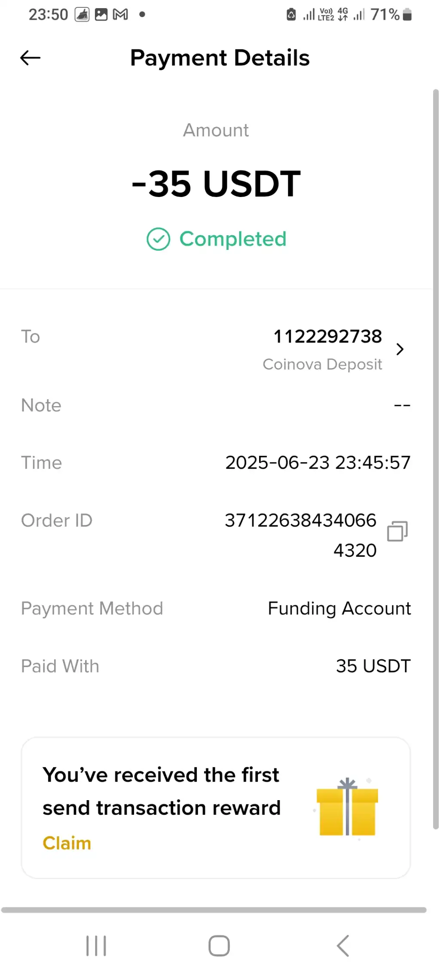Tap the Coinova Deposit label
The image size is (440, 980).
322,364
